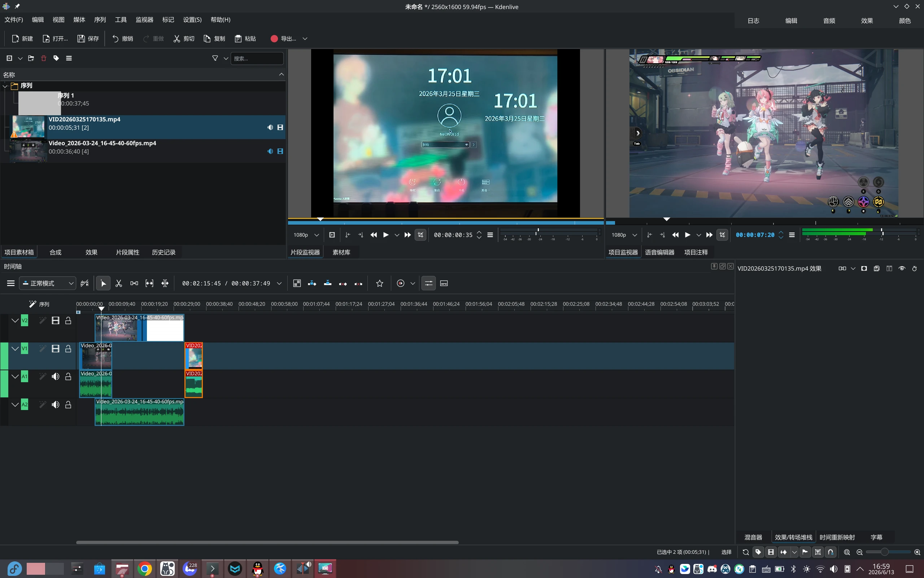Click the bin search field
The width and height of the screenshot is (924, 578).
pos(257,58)
